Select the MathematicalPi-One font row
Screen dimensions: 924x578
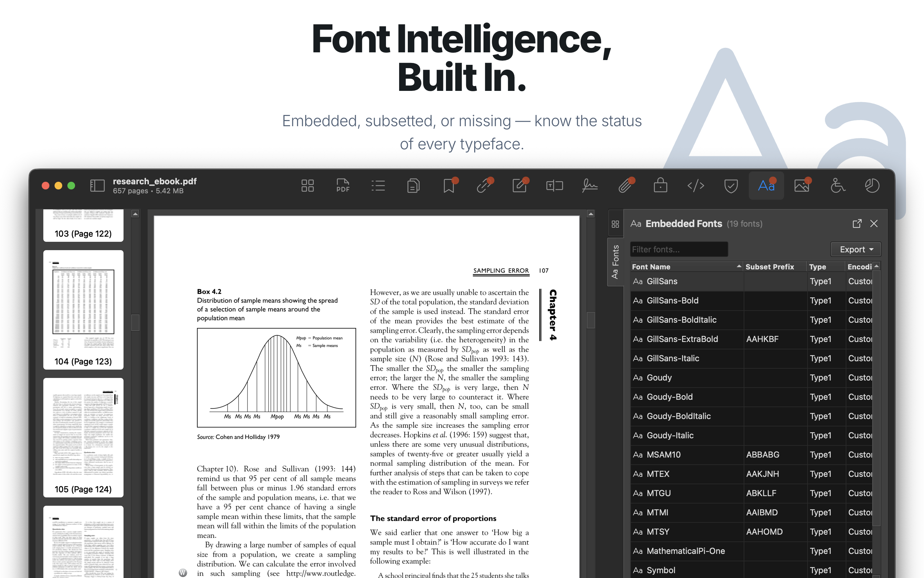(x=751, y=551)
